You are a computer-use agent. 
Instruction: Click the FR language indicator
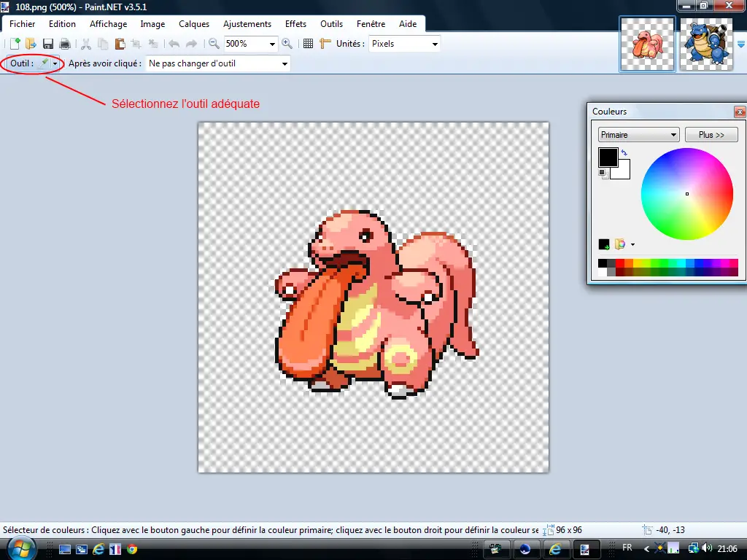pyautogui.click(x=627, y=548)
